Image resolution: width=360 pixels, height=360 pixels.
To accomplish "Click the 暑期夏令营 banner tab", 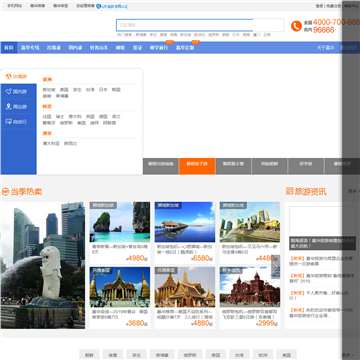I will [x=233, y=166].
